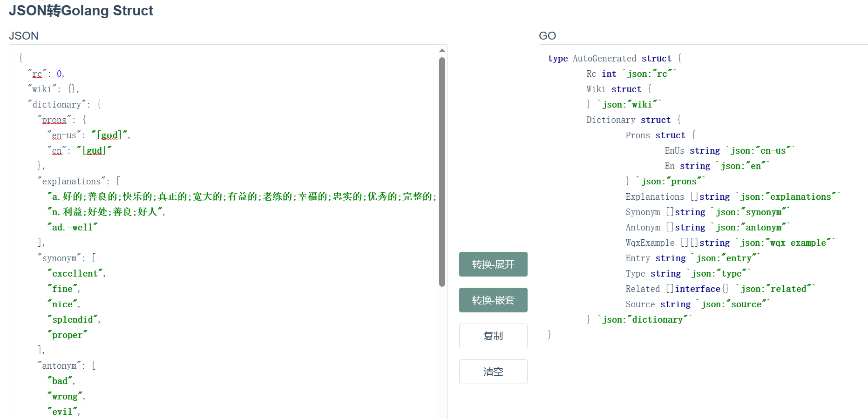This screenshot has height=419, width=868.
Task: Click the "excellent" synonym value
Action: pyautogui.click(x=75, y=274)
